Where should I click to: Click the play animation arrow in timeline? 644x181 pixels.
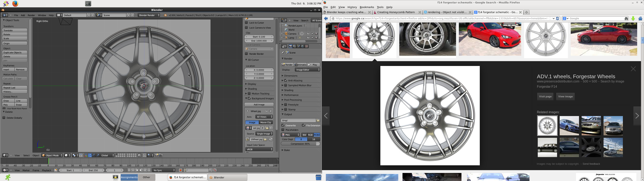141,170
